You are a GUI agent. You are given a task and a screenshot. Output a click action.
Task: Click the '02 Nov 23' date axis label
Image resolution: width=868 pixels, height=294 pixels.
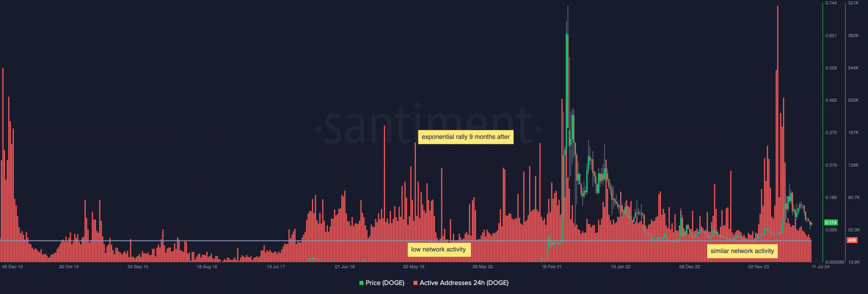pyautogui.click(x=758, y=267)
